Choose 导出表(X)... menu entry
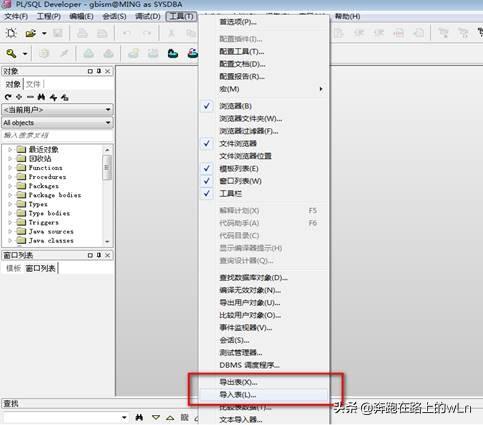Viewport: 483px width, 425px height. (238, 382)
